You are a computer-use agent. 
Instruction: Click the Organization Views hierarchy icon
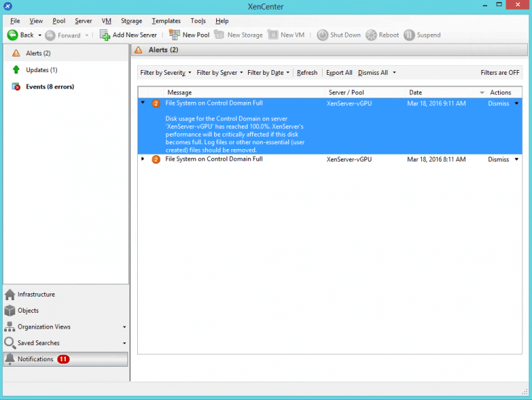(10, 327)
